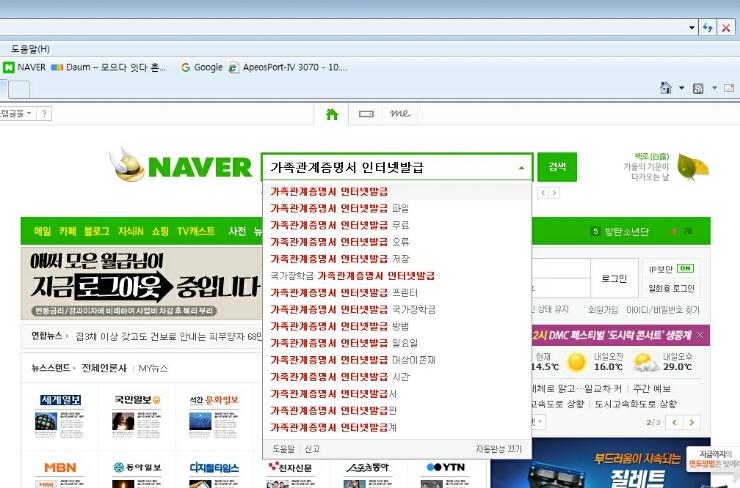
Task: Open the 도움말(H) menu
Action: point(30,49)
